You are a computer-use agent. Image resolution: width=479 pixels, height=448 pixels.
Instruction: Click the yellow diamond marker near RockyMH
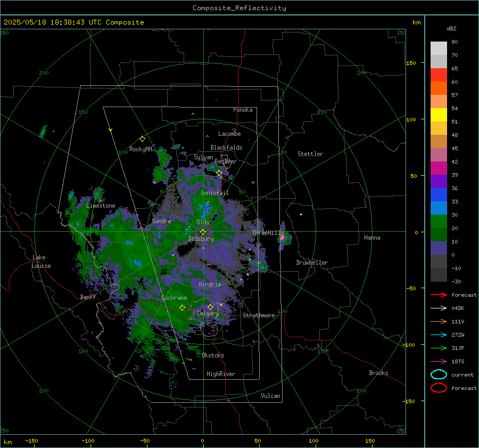142,139
